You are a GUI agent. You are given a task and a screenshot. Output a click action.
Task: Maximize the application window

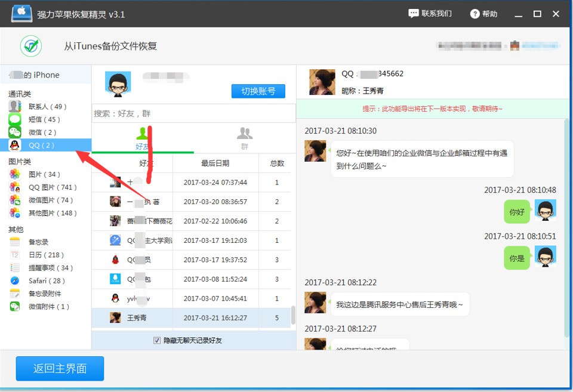point(537,14)
